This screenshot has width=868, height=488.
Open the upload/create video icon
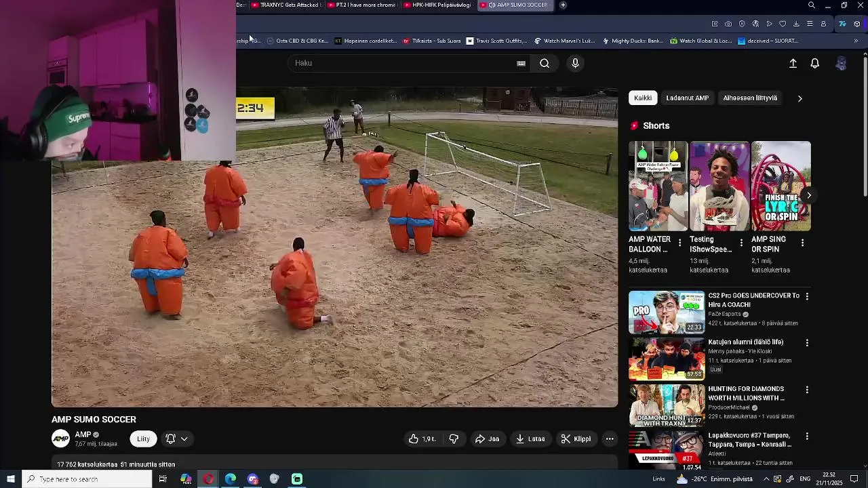coord(793,63)
